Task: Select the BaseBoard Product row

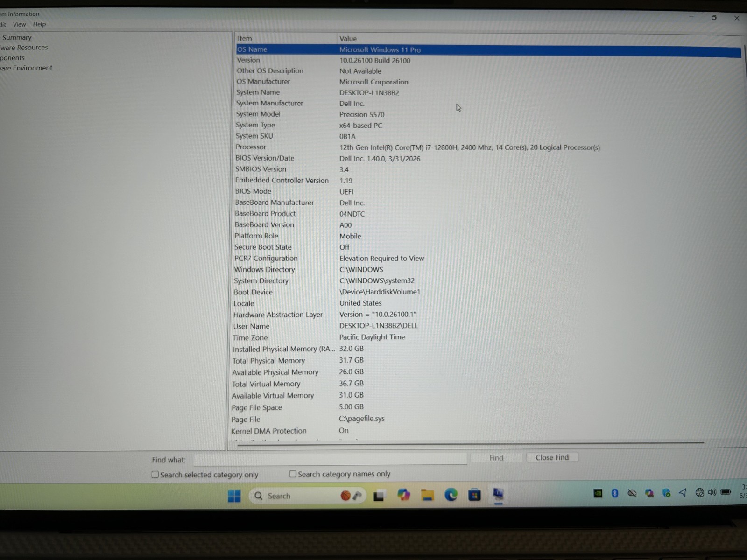Action: (x=488, y=214)
